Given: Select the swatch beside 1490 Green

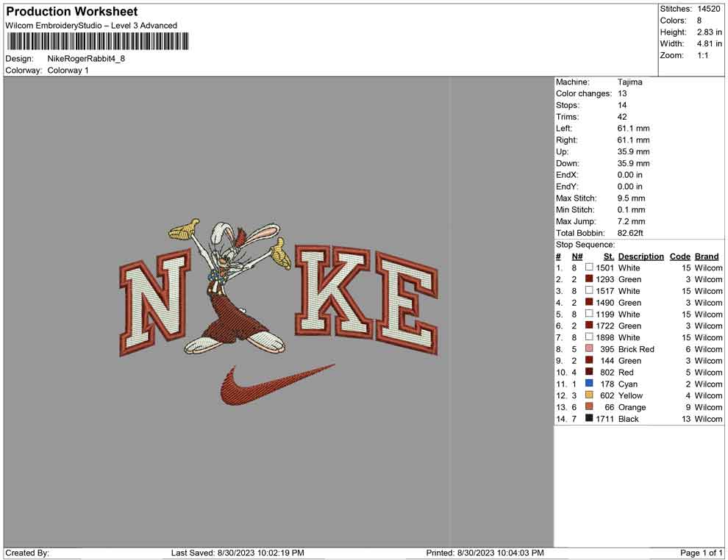Looking at the screenshot, I should click(589, 302).
